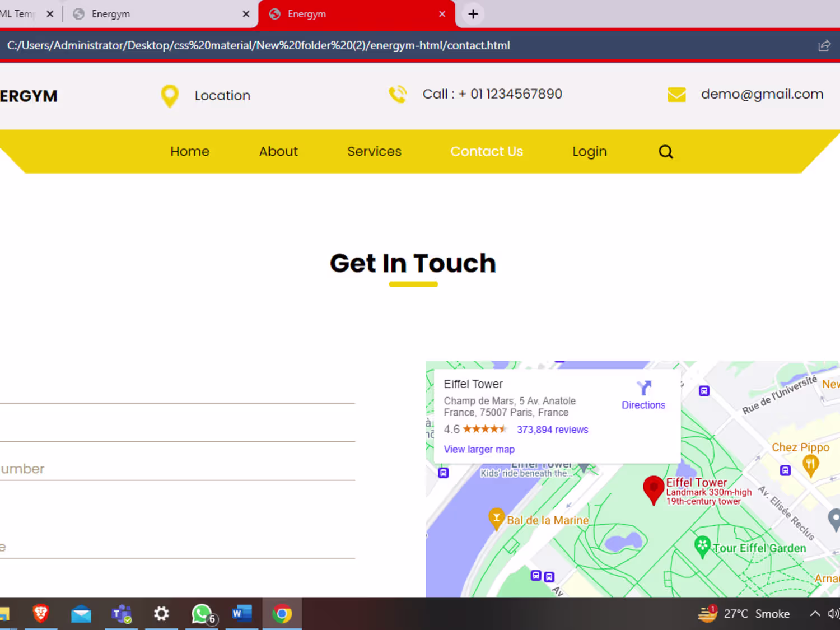
Task: Open WhatsApp from the taskbar
Action: tap(203, 614)
